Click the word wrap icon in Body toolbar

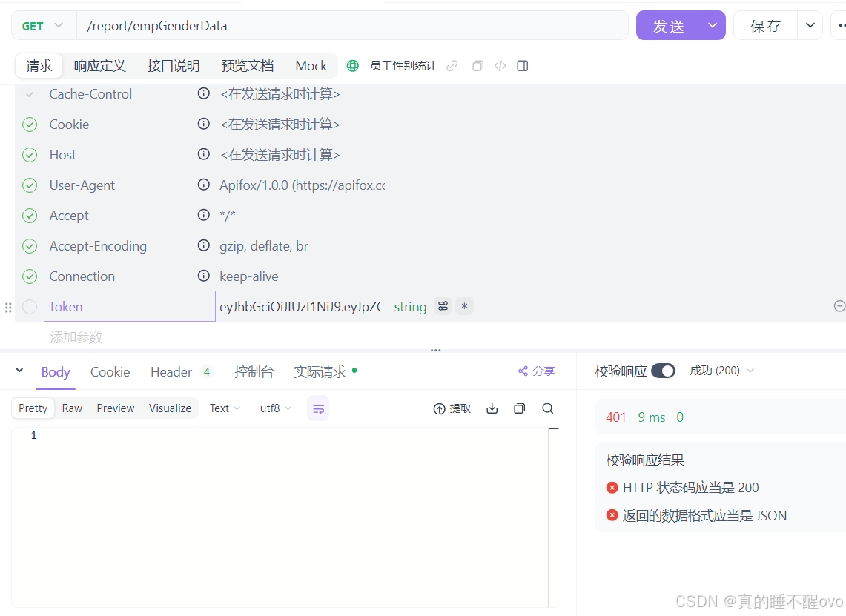pos(318,408)
